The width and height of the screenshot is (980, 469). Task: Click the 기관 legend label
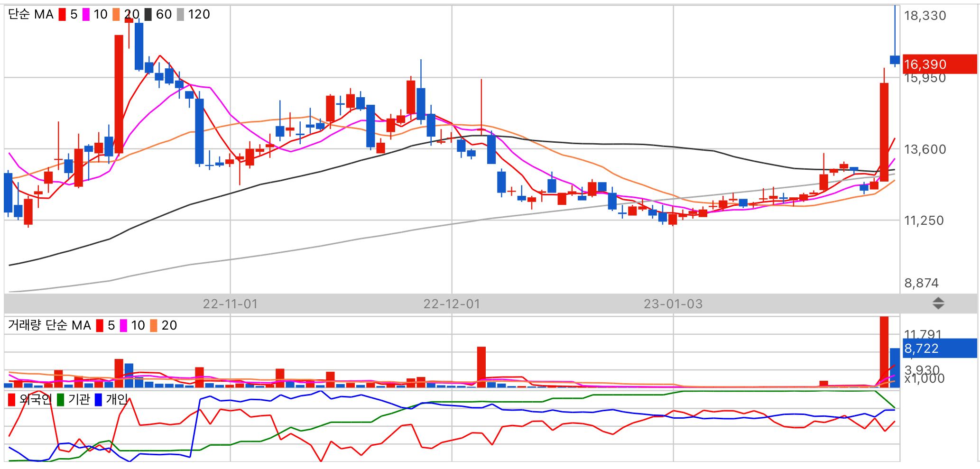tap(79, 399)
